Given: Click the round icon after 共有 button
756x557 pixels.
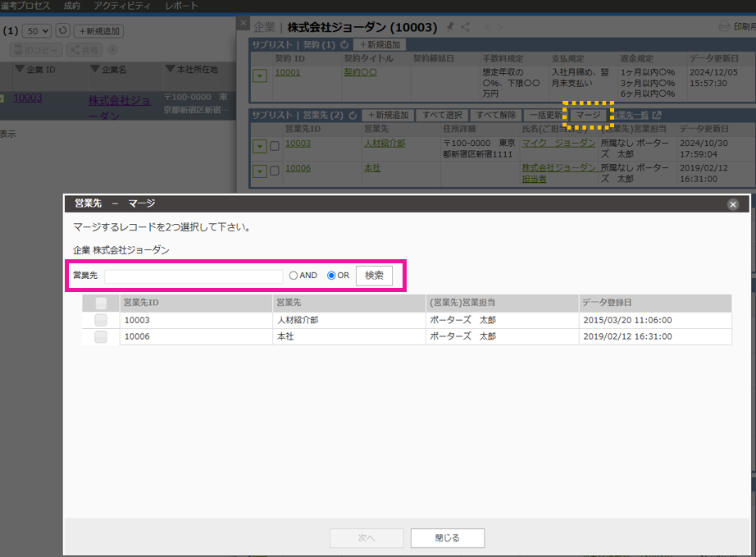Looking at the screenshot, I should [112, 50].
